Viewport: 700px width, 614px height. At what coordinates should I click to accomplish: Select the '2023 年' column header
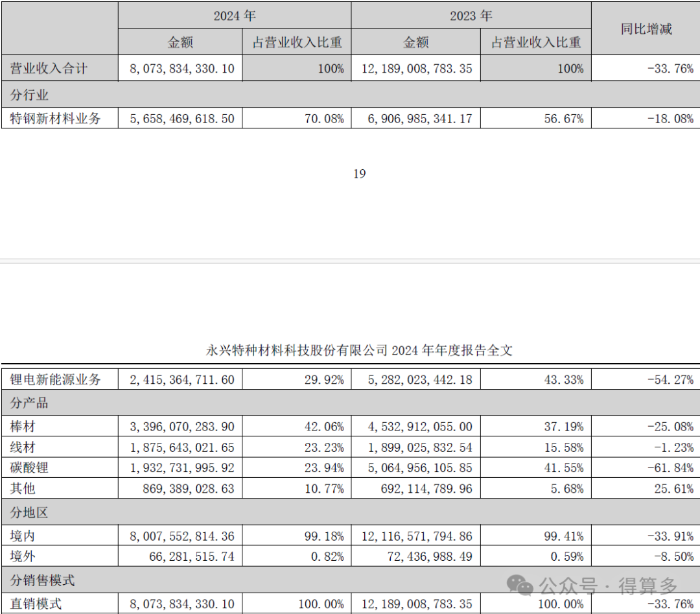(471, 16)
